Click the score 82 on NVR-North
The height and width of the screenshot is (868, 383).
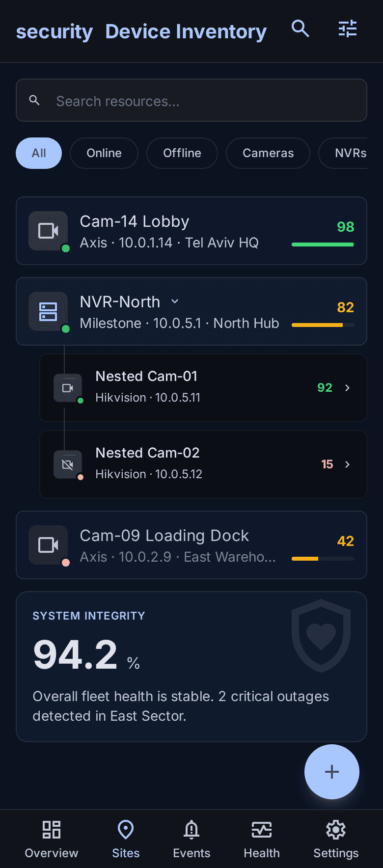[346, 307]
